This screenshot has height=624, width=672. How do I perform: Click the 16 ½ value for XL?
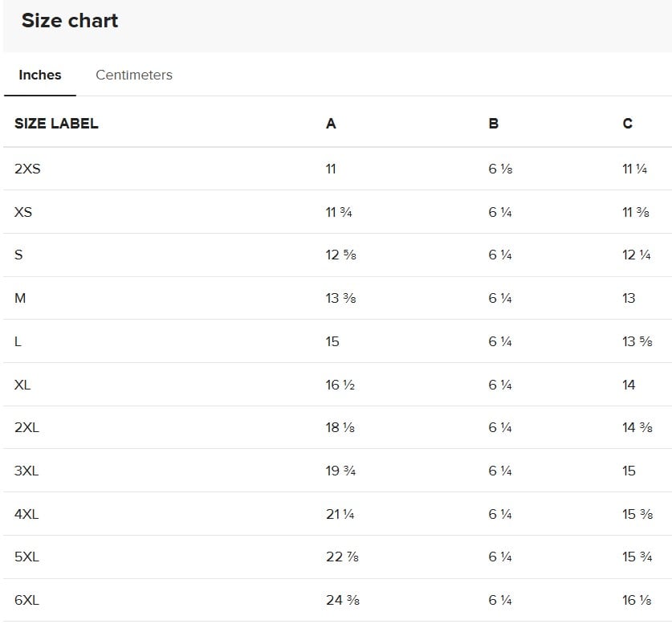(x=340, y=385)
